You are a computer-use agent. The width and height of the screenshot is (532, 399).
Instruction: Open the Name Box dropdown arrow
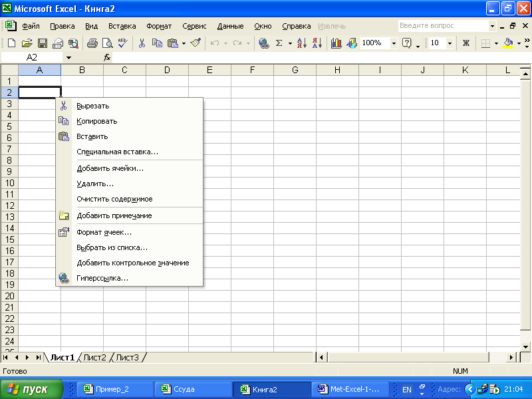68,58
